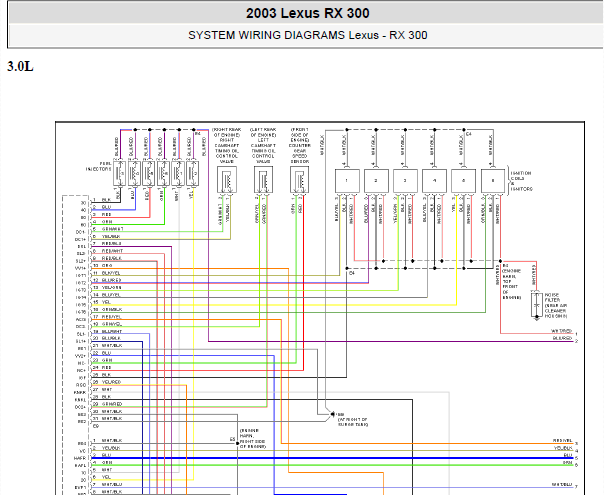The height and width of the screenshot is (495, 604).
Task: Click connector pin '15 YEL'
Action: [102, 302]
